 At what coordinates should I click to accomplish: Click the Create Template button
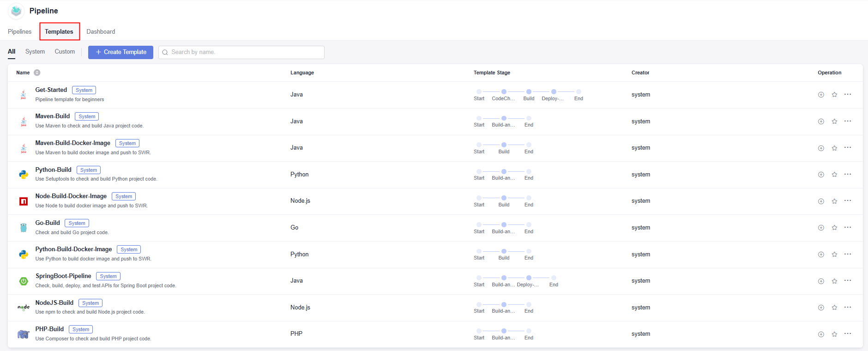[x=121, y=52]
